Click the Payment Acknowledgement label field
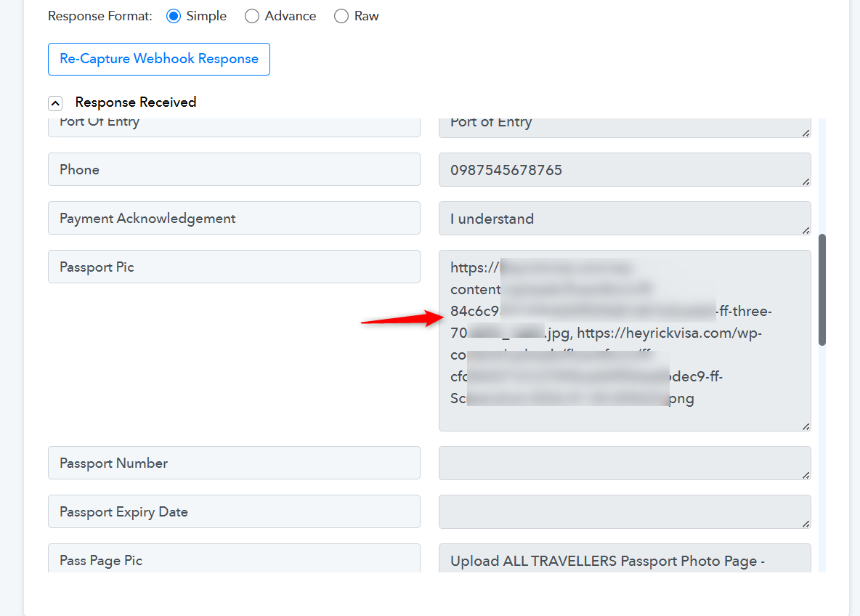Image resolution: width=860 pixels, height=616 pixels. [234, 218]
